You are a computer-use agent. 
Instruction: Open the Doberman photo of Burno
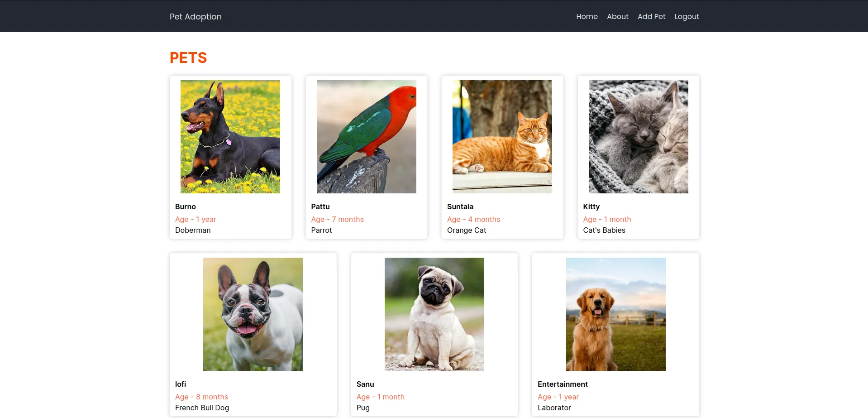230,137
